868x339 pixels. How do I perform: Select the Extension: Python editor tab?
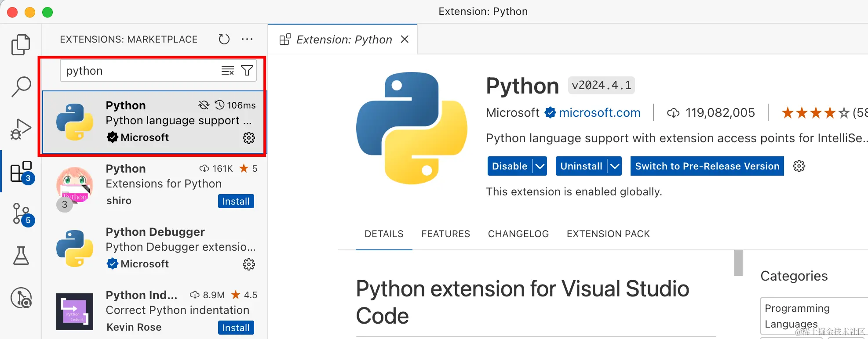tap(343, 40)
